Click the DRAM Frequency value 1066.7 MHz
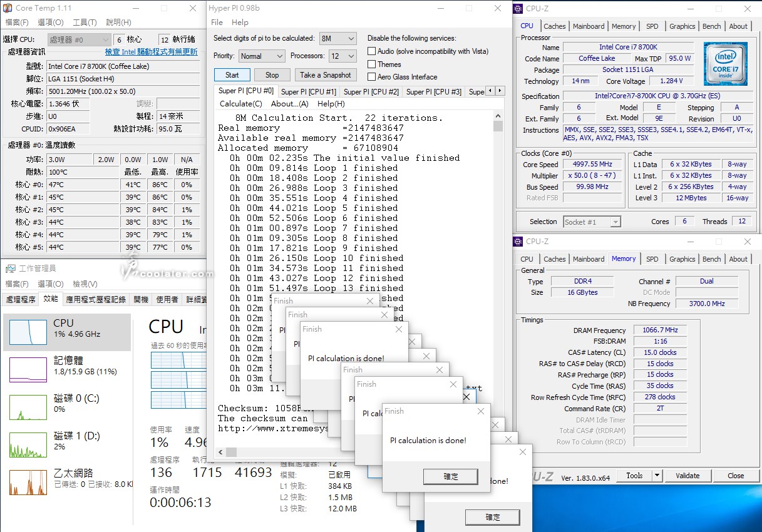This screenshot has height=532, width=762. 660,330
